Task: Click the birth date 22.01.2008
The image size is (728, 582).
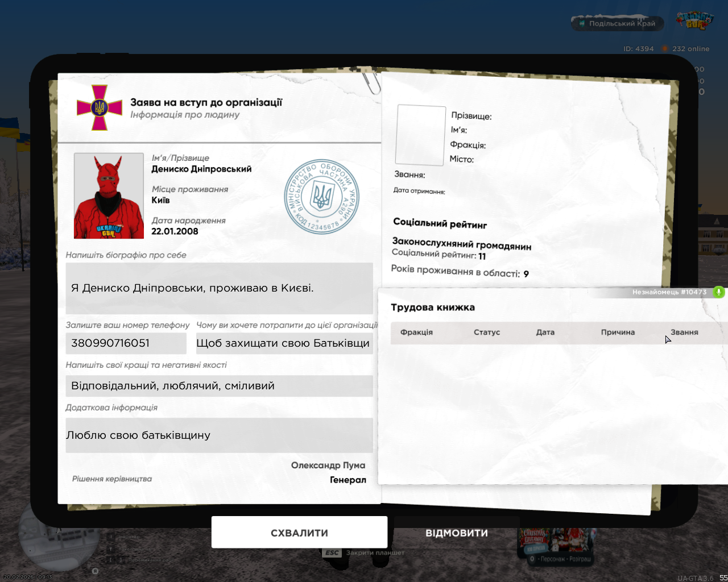Action: [x=175, y=231]
